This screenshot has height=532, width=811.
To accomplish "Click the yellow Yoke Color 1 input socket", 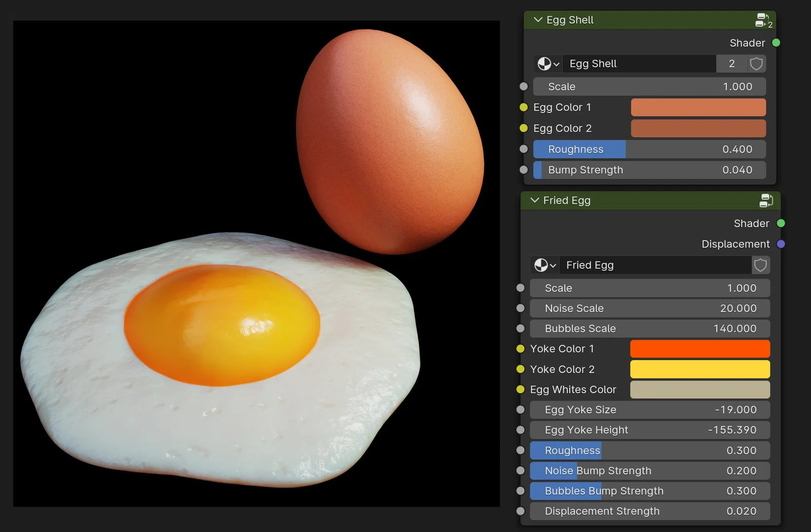I will click(520, 349).
